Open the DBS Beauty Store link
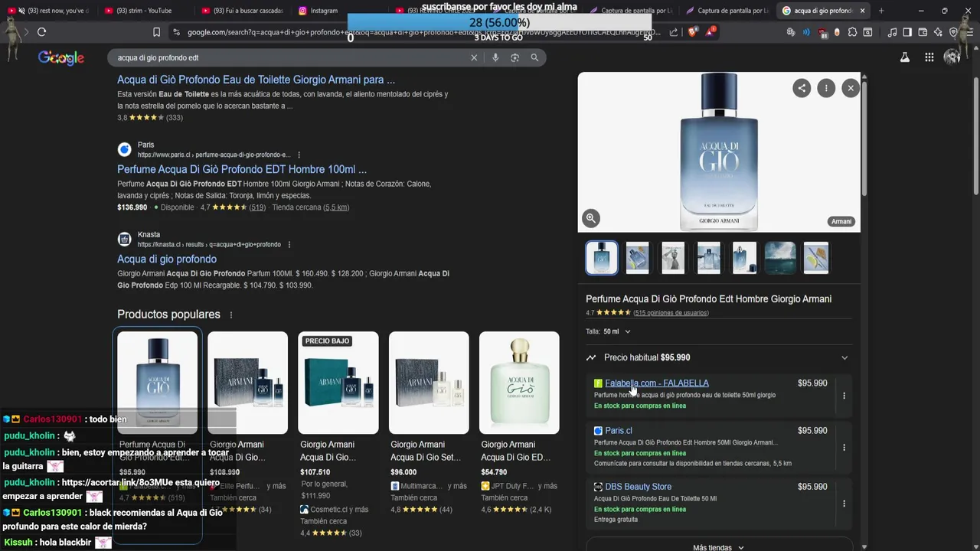 point(639,487)
